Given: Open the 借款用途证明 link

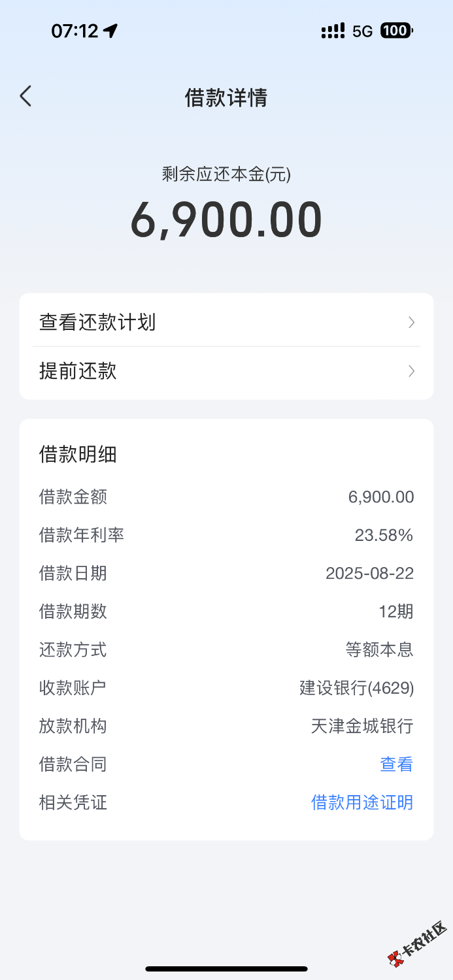Looking at the screenshot, I should tap(362, 802).
